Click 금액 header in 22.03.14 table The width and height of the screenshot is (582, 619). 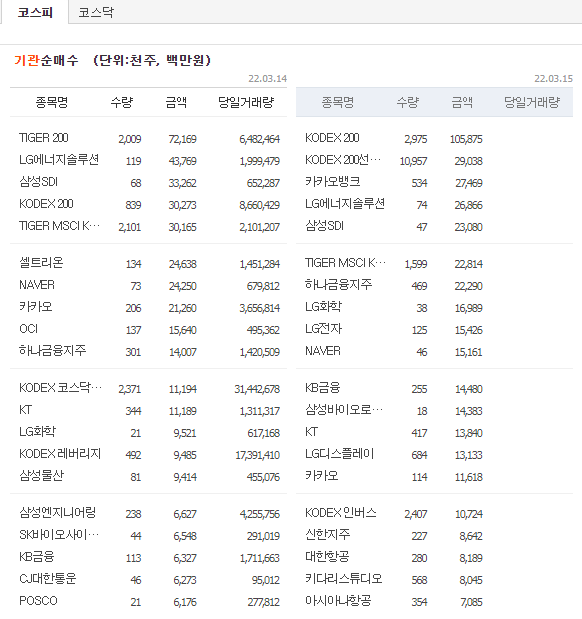(176, 103)
